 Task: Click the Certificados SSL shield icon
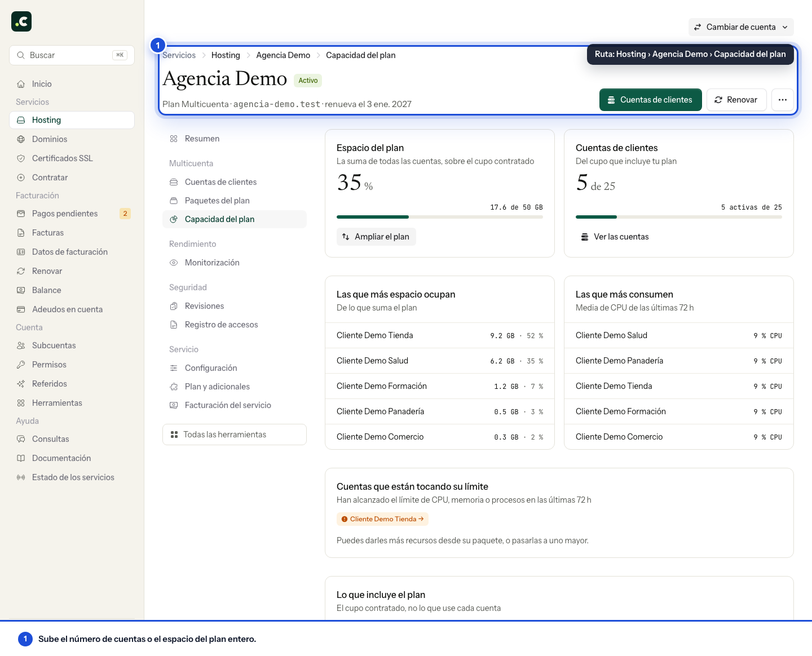21,158
